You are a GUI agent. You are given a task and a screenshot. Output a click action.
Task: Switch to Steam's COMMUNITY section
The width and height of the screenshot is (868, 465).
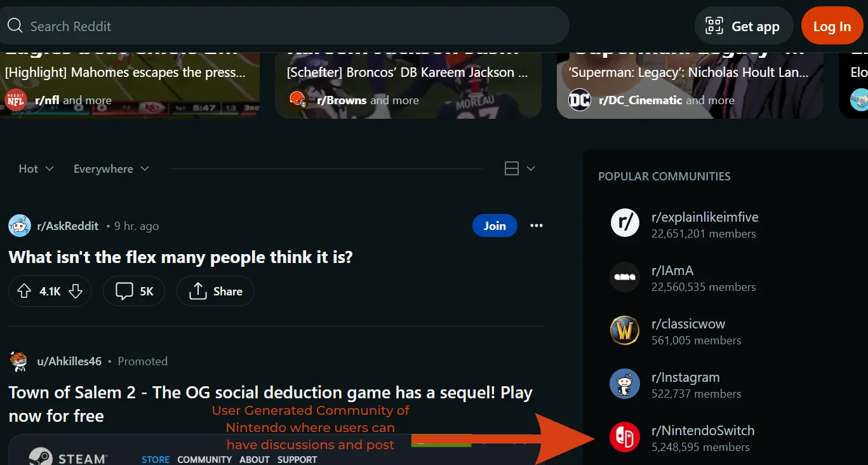204,459
